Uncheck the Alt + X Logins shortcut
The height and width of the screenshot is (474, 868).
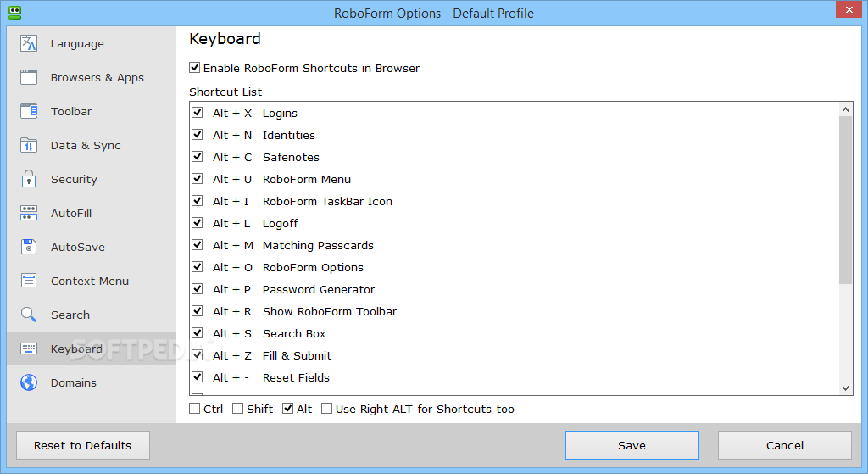(x=197, y=113)
